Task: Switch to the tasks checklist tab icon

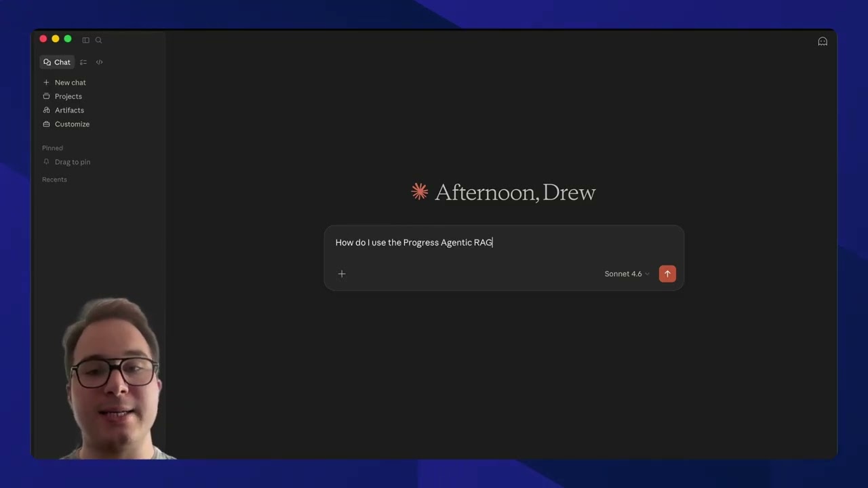Action: 83,62
